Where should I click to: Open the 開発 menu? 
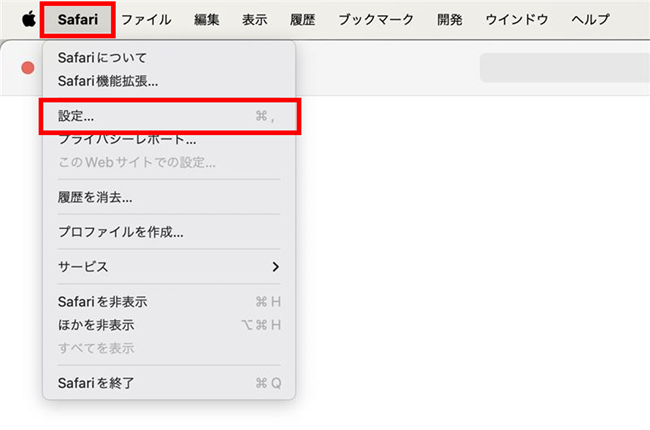coord(450,19)
